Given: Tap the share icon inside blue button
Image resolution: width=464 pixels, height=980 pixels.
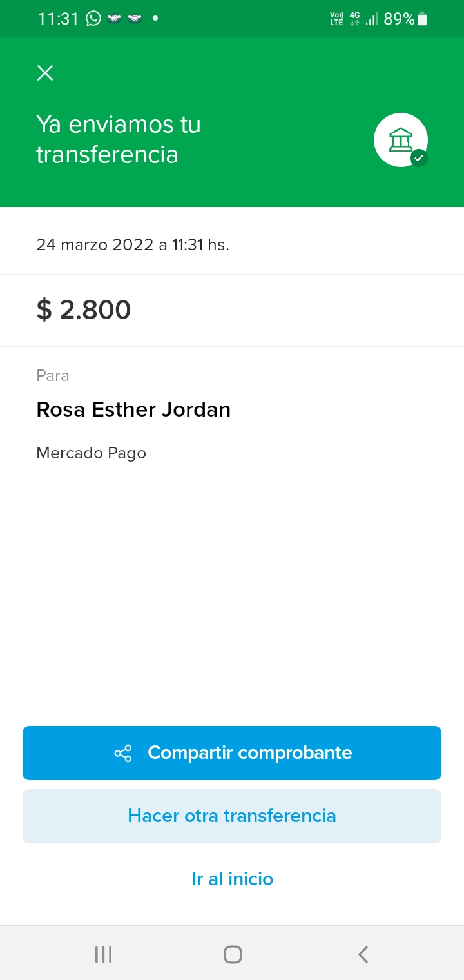Looking at the screenshot, I should click(x=122, y=753).
